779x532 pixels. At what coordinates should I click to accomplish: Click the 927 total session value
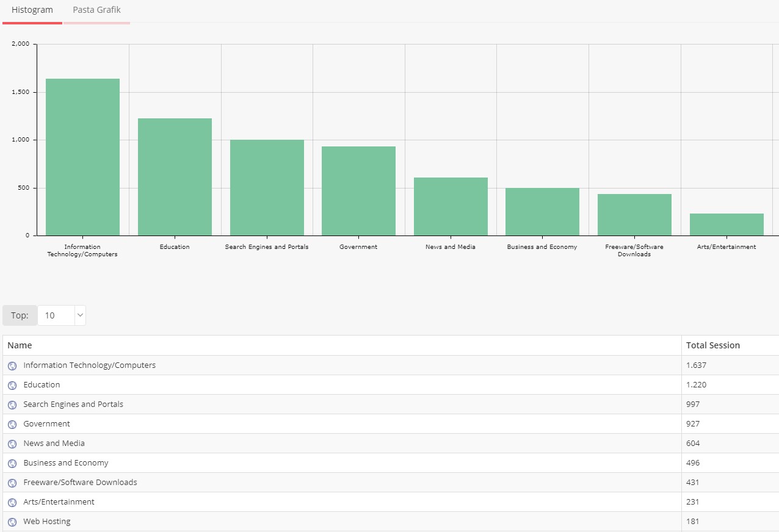click(x=693, y=424)
